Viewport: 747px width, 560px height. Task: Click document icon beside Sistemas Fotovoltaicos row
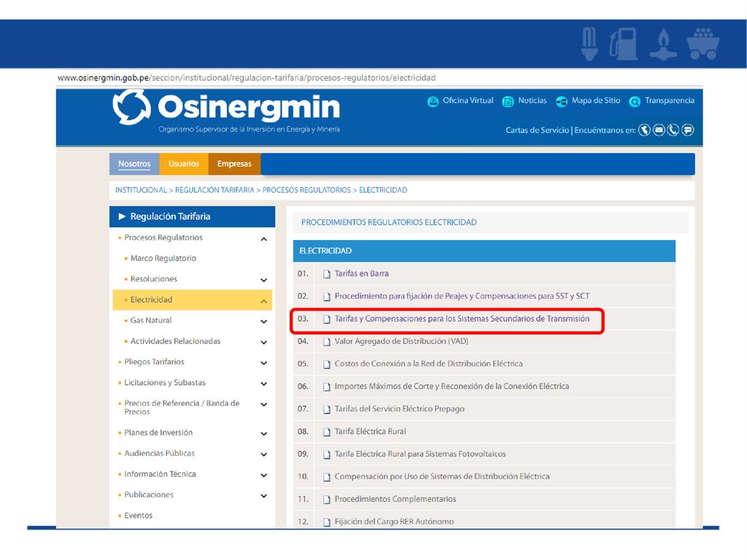[327, 454]
